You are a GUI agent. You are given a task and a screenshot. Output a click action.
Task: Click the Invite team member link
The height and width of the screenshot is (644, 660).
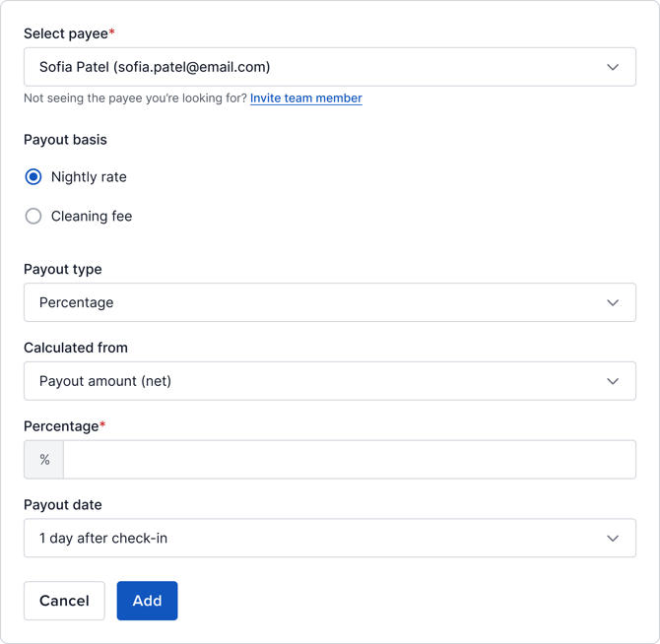click(306, 98)
